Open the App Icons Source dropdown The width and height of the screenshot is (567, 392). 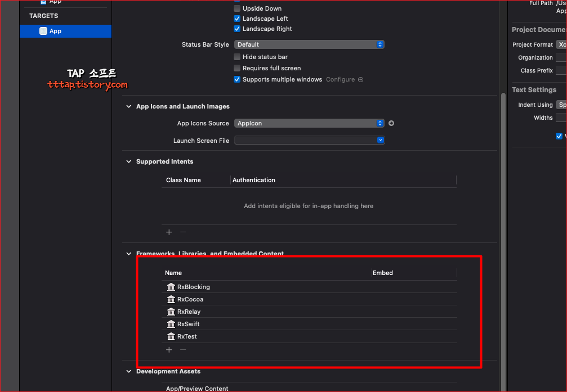(309, 123)
